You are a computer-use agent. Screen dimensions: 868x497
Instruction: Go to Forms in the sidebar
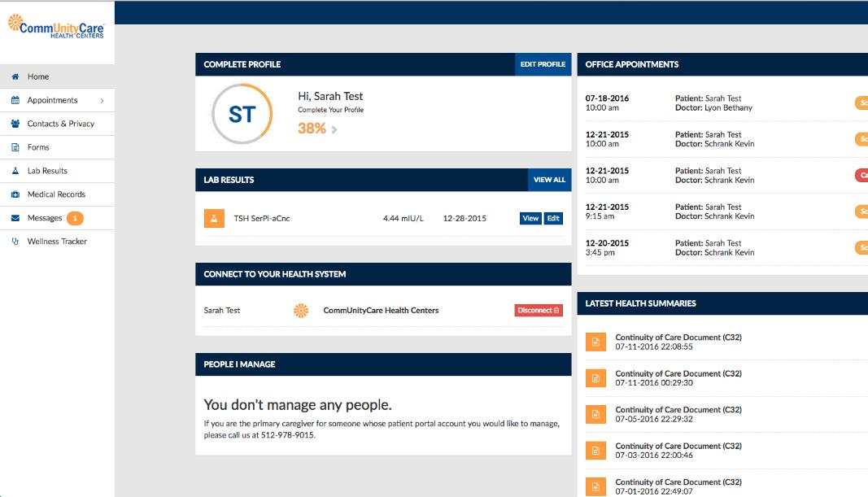tap(38, 147)
